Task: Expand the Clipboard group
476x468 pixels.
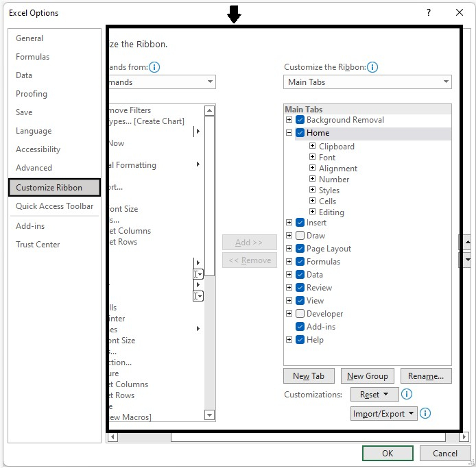Action: coord(312,146)
